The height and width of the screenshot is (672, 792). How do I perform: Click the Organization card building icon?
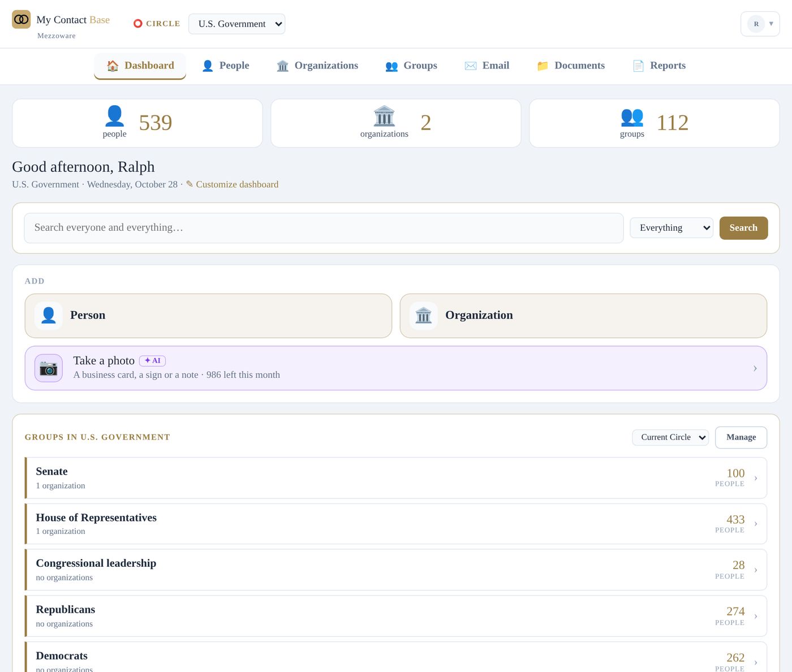[424, 316]
